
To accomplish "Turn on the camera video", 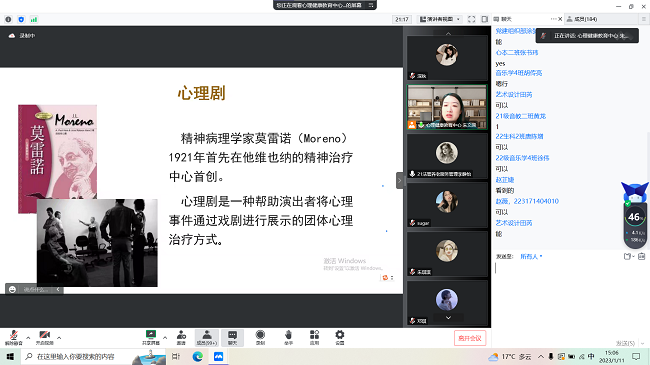I will 44,338.
